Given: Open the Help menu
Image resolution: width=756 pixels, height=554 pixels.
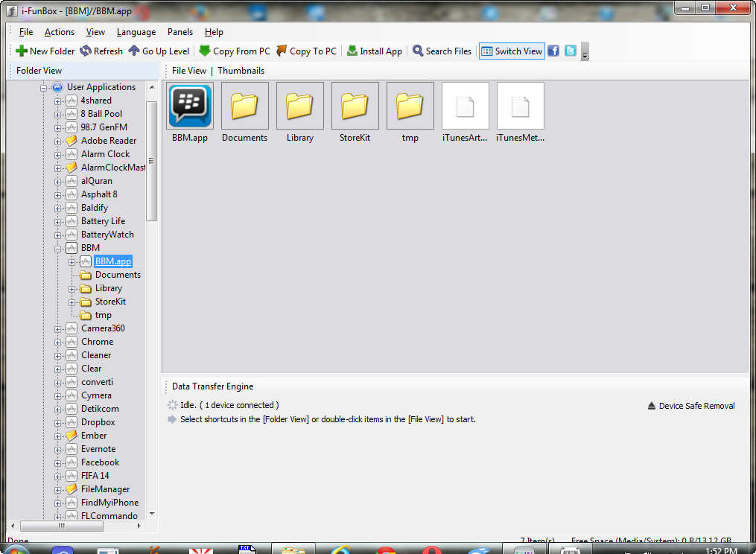Looking at the screenshot, I should click(214, 32).
